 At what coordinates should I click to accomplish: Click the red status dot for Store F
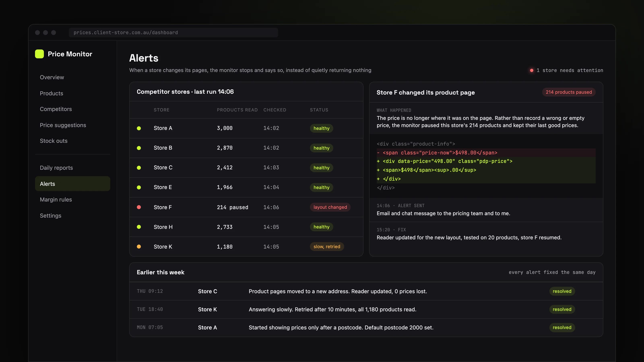(x=139, y=207)
